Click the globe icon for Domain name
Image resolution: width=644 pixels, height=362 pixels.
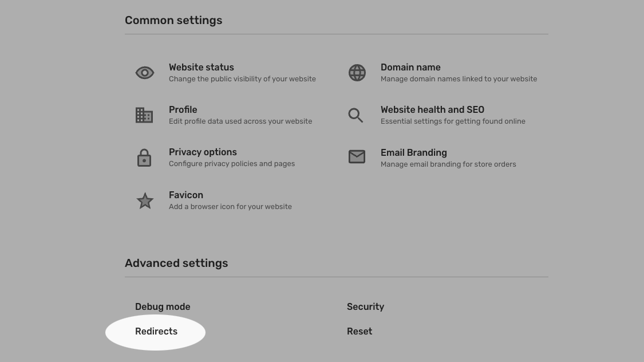click(357, 73)
